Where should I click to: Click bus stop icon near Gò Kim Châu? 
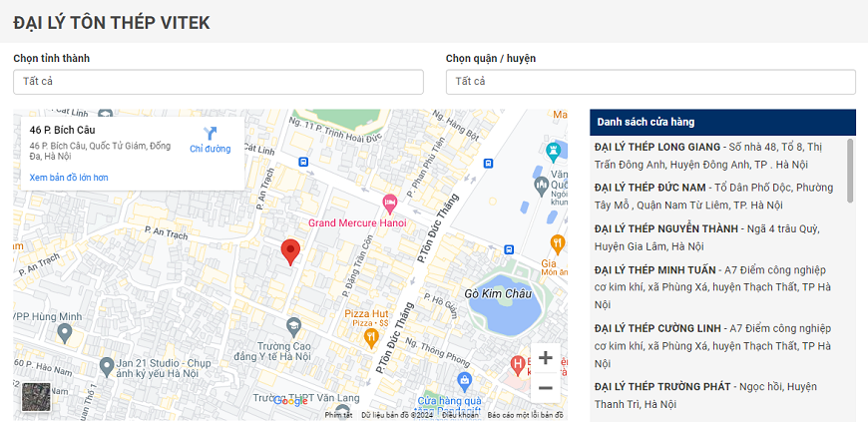point(509,249)
